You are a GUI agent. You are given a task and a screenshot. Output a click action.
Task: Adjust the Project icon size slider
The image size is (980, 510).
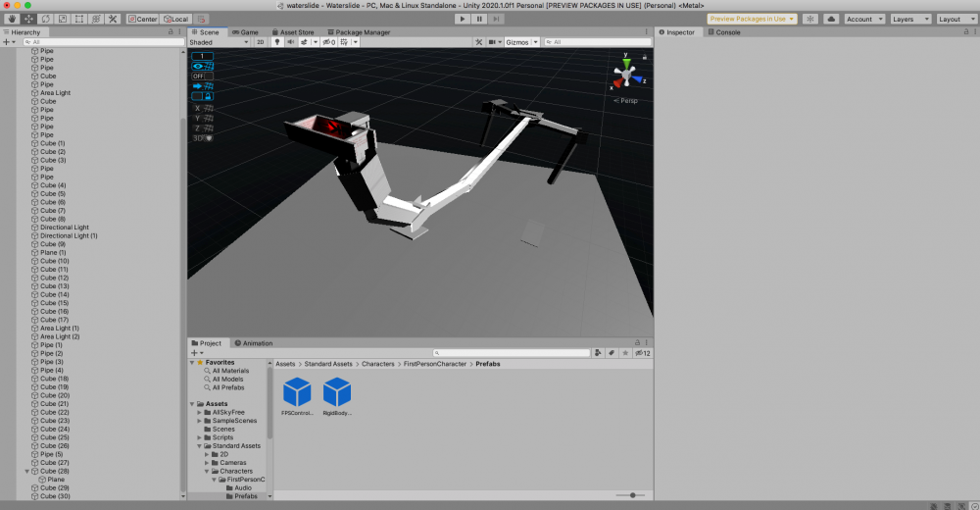632,495
